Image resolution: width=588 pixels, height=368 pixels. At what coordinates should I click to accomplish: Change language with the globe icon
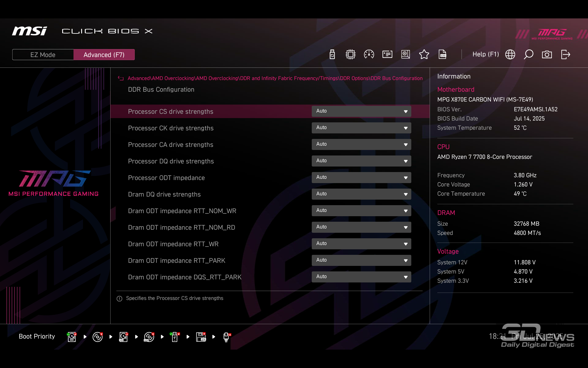510,55
